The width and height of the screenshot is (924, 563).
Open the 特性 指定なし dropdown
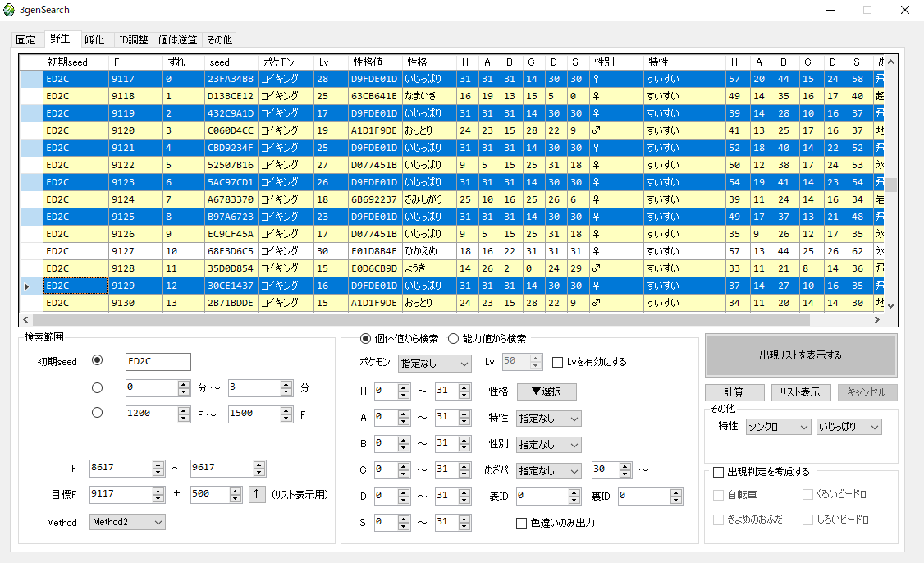coord(549,419)
